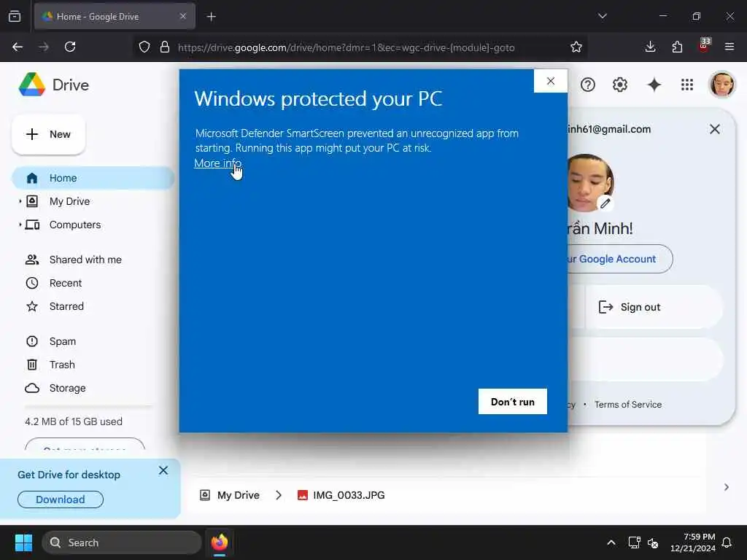747x560 pixels.
Task: Click the Firefox reload button
Action: tap(70, 47)
